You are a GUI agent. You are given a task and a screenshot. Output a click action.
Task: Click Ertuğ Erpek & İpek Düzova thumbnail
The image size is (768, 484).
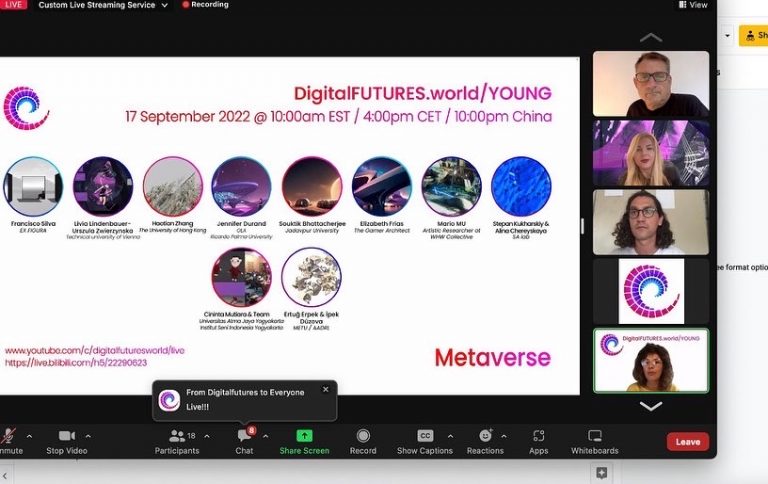[312, 277]
